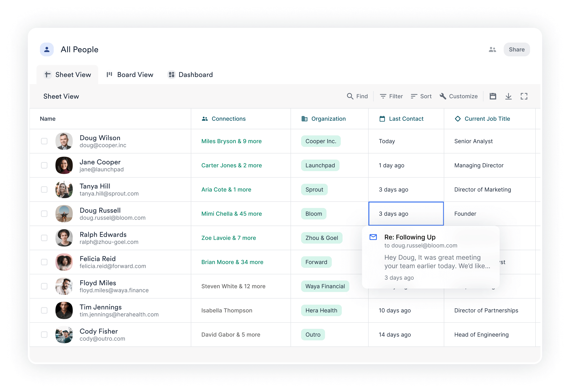570x392 pixels.
Task: Switch to the Board View tab
Action: pyautogui.click(x=130, y=75)
